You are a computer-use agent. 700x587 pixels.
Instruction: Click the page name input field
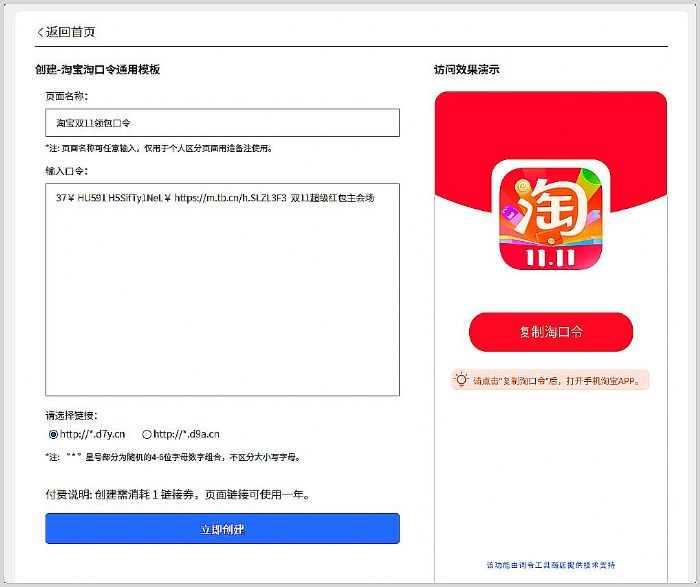[222, 123]
